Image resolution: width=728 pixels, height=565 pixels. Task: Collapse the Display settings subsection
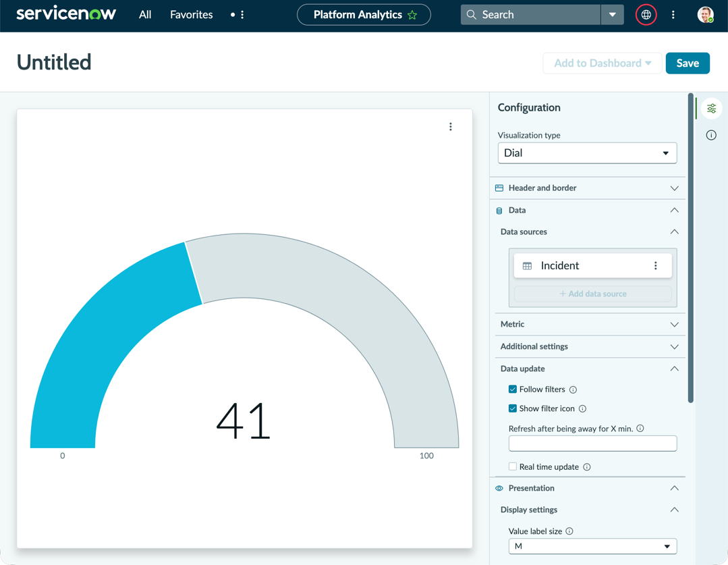tap(590, 510)
